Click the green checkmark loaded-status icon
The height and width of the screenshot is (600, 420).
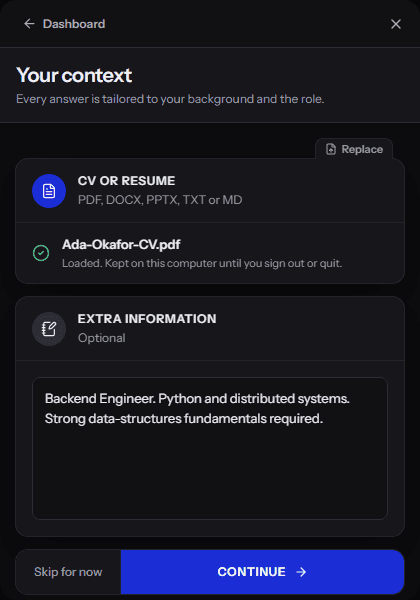(41, 253)
